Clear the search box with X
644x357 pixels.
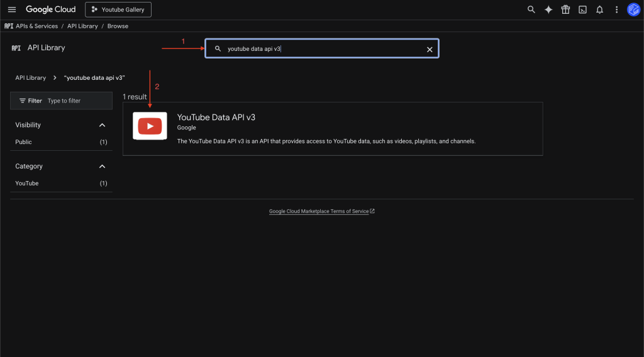(430, 49)
